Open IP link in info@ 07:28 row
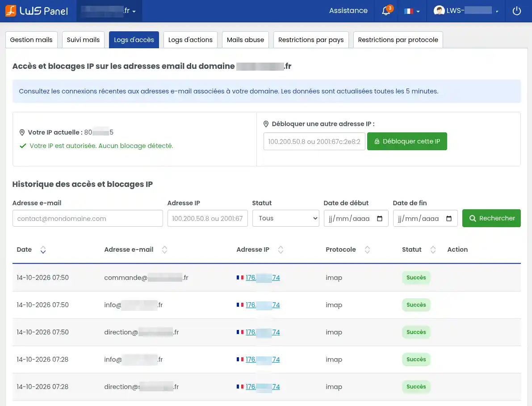This screenshot has width=532, height=406. 263,359
